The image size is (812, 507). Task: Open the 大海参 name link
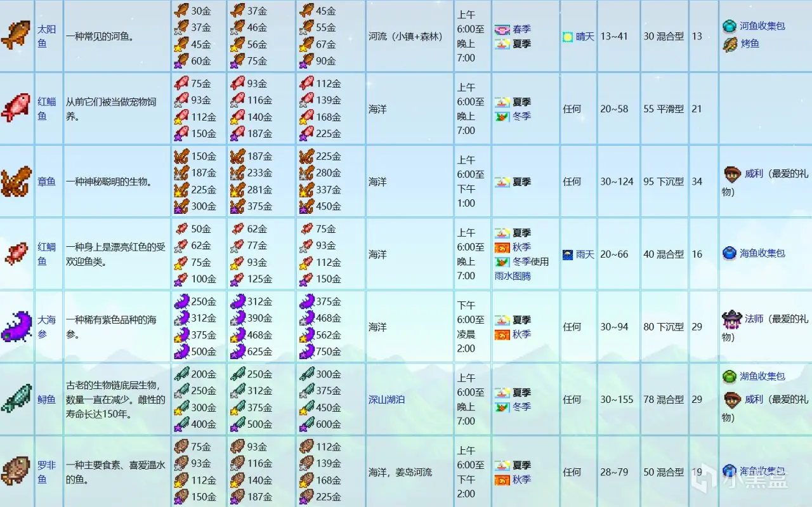click(x=46, y=327)
